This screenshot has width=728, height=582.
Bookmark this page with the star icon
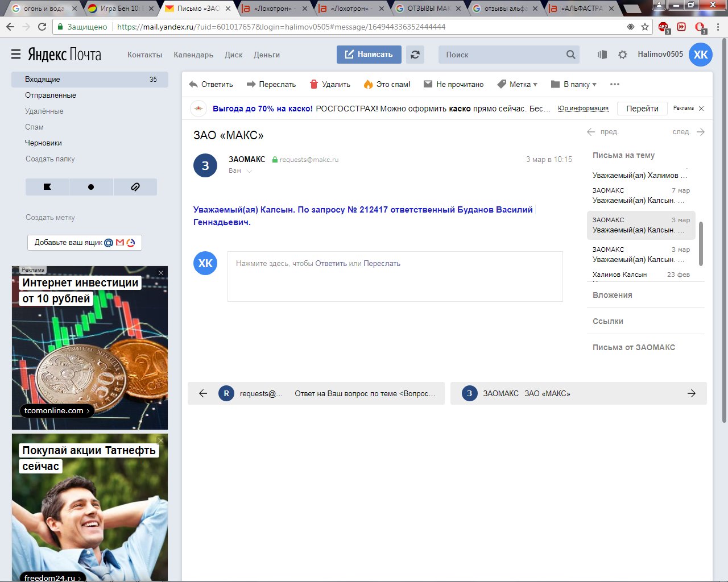pyautogui.click(x=645, y=27)
